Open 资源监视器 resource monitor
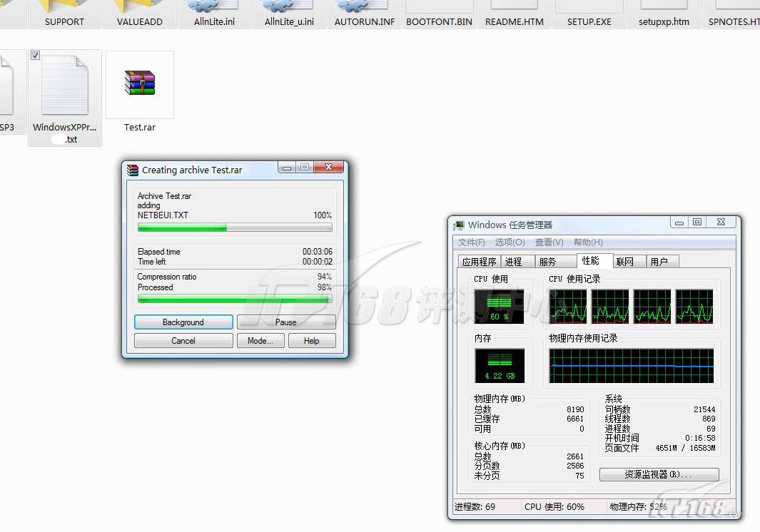This screenshot has height=532, width=760. pos(659,474)
